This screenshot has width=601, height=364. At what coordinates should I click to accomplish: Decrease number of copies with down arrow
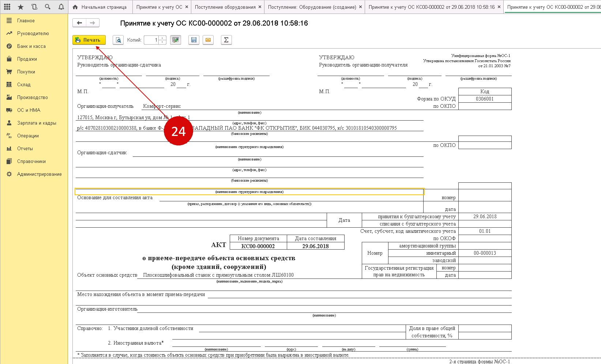coord(163,42)
